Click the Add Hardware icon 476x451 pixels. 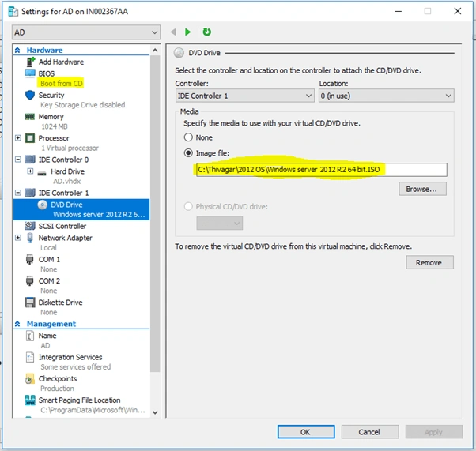pos(30,62)
